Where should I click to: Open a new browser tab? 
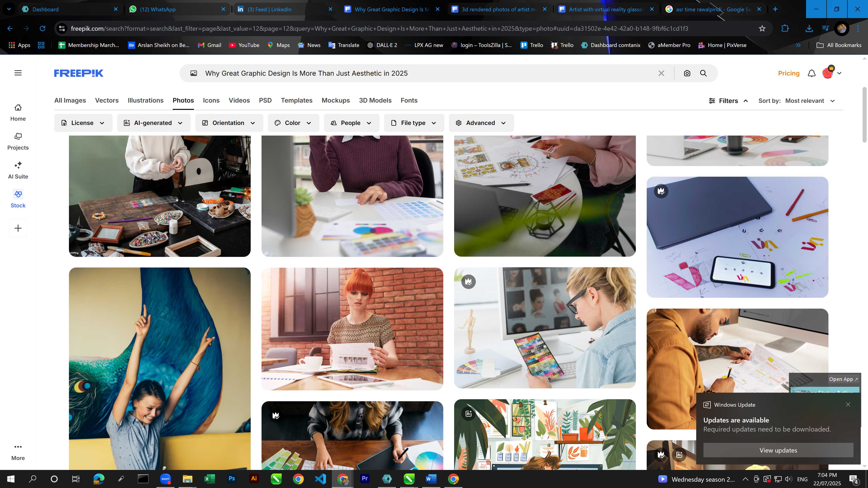coord(775,9)
